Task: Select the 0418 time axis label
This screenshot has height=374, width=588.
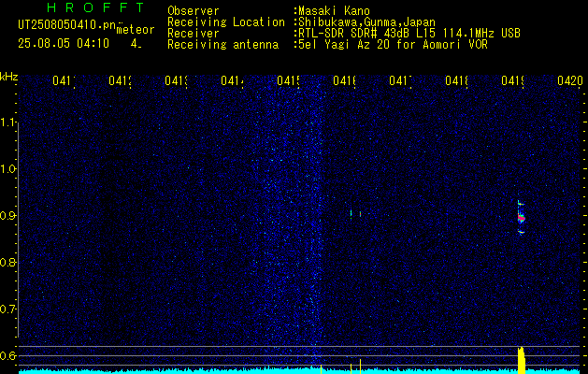Action: coord(456,80)
